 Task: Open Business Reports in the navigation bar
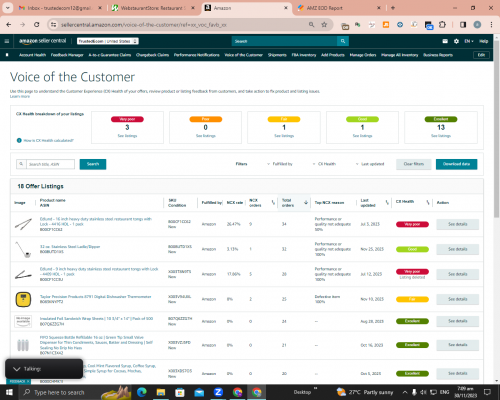(x=438, y=55)
